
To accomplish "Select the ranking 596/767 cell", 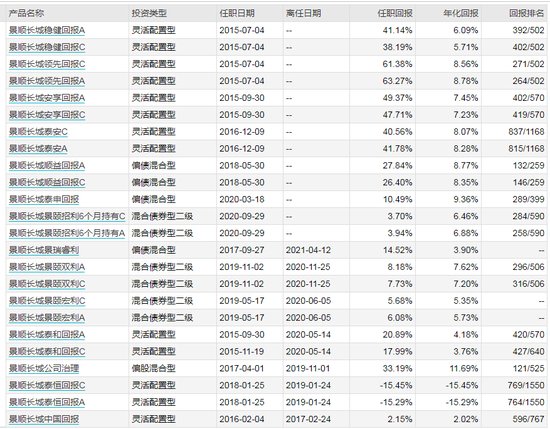I will [528, 419].
